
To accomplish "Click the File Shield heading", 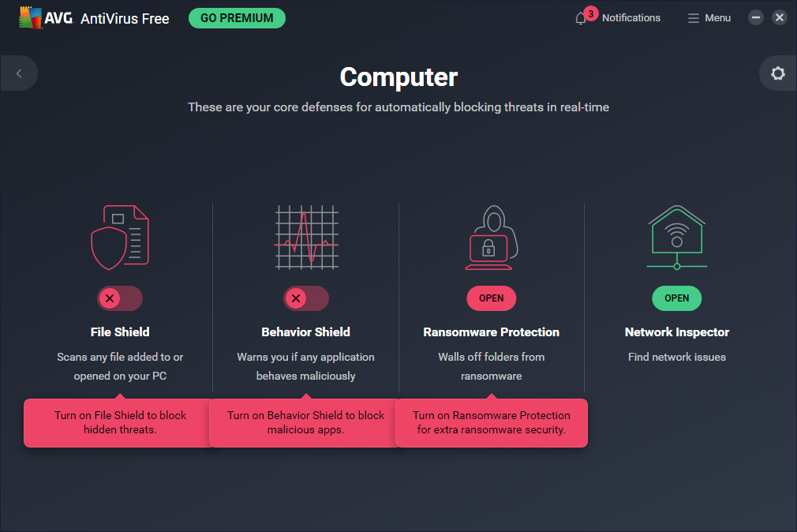I will coord(120,332).
